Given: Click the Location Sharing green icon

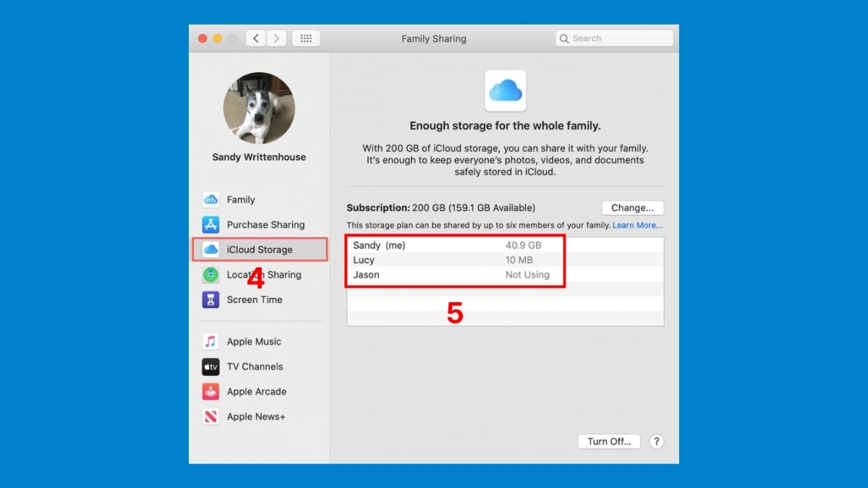Looking at the screenshot, I should (210, 275).
